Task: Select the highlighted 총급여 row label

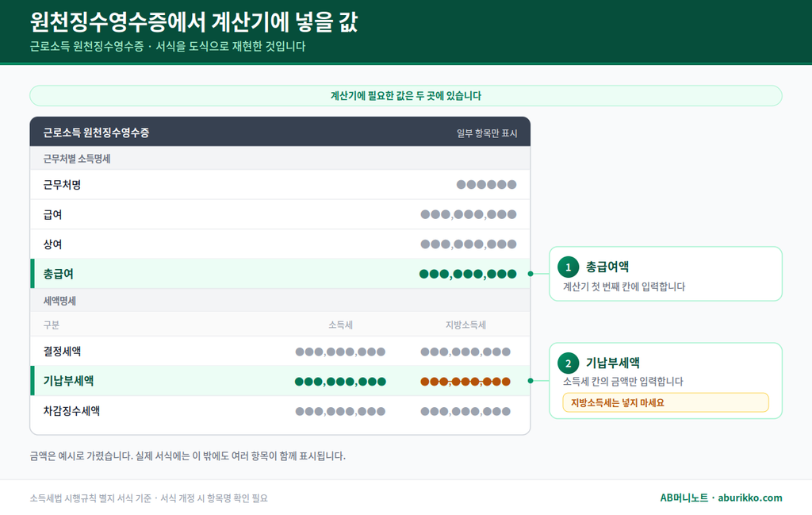Action: [x=58, y=274]
